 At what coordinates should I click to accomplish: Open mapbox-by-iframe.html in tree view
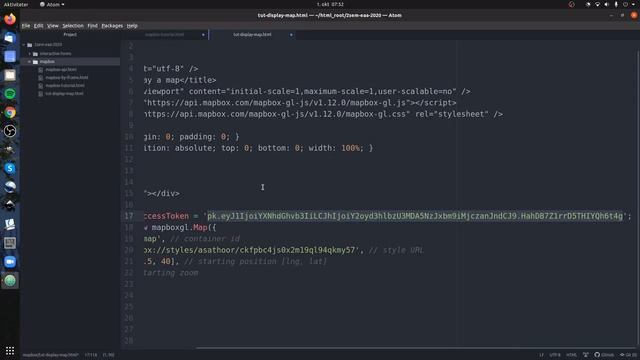point(67,78)
